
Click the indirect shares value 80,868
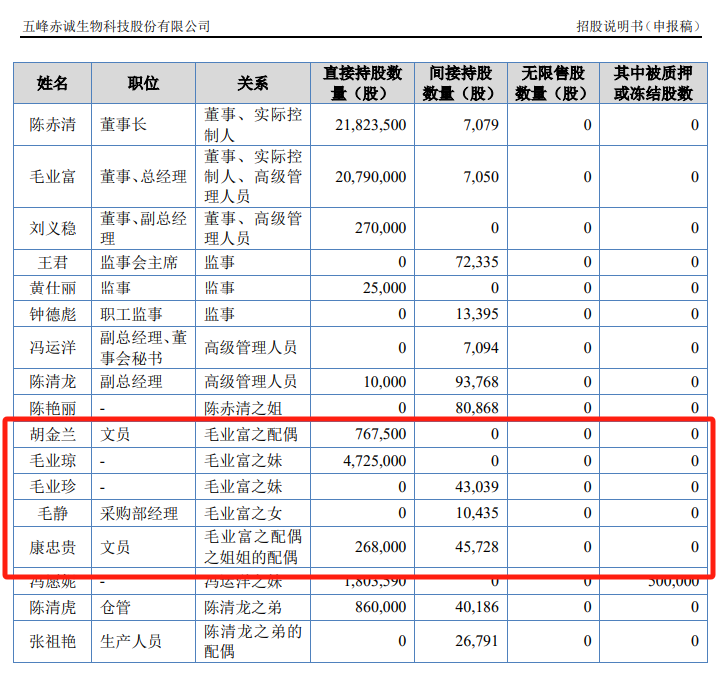pyautogui.click(x=477, y=408)
